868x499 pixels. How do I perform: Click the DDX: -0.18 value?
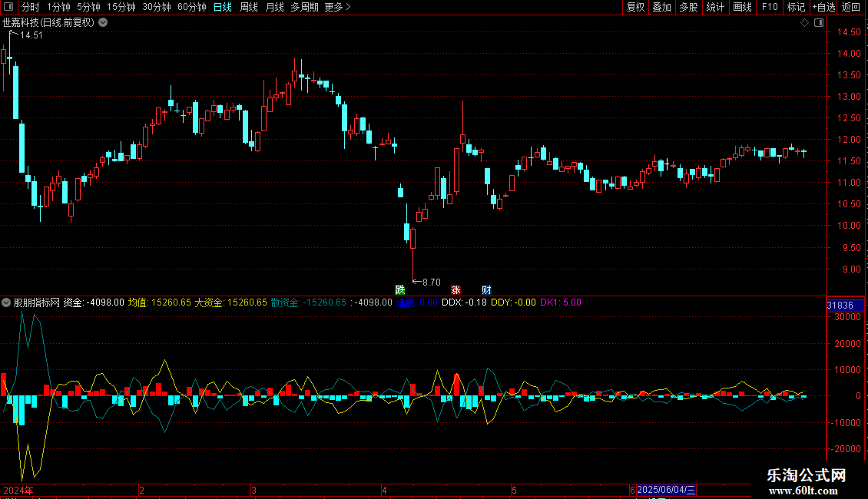click(464, 302)
